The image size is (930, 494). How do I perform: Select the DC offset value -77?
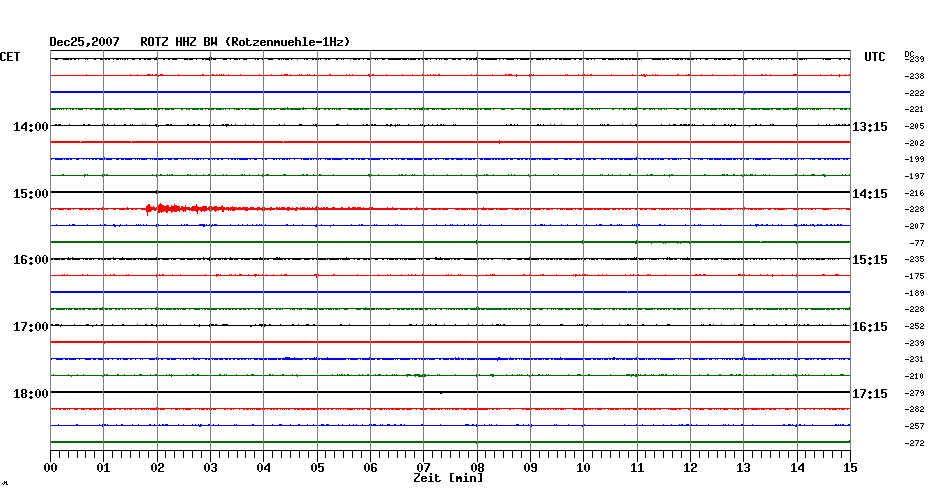(917, 243)
